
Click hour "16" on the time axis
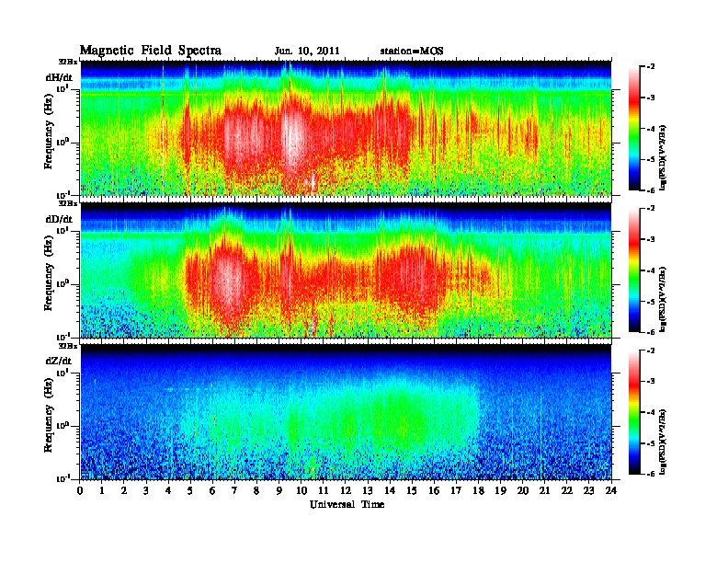pos(434,490)
